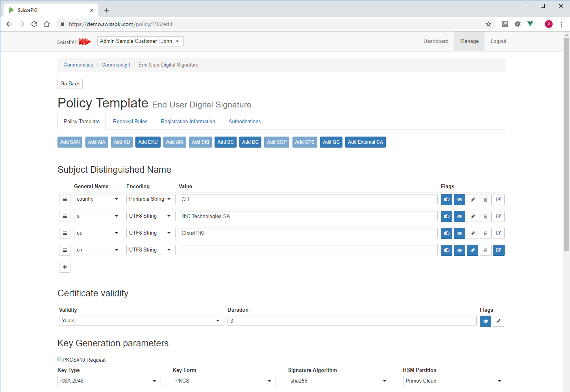Add a new subject DN row with plus
This screenshot has width=570, height=392.
pyautogui.click(x=65, y=267)
